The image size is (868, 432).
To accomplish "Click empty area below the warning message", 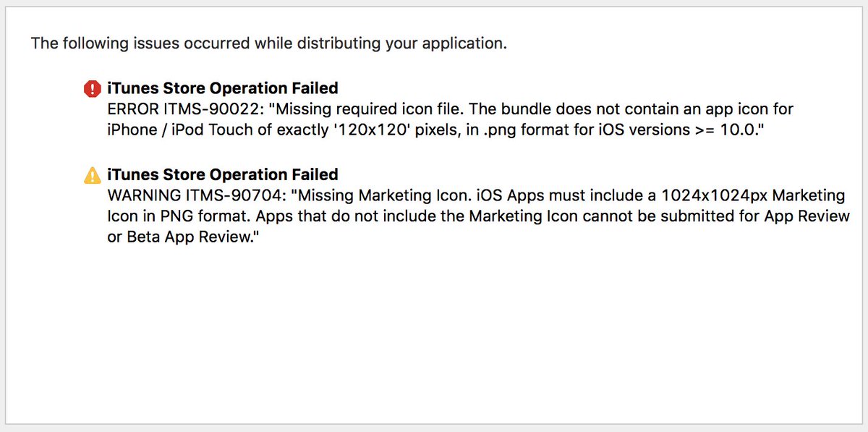I will [434, 333].
